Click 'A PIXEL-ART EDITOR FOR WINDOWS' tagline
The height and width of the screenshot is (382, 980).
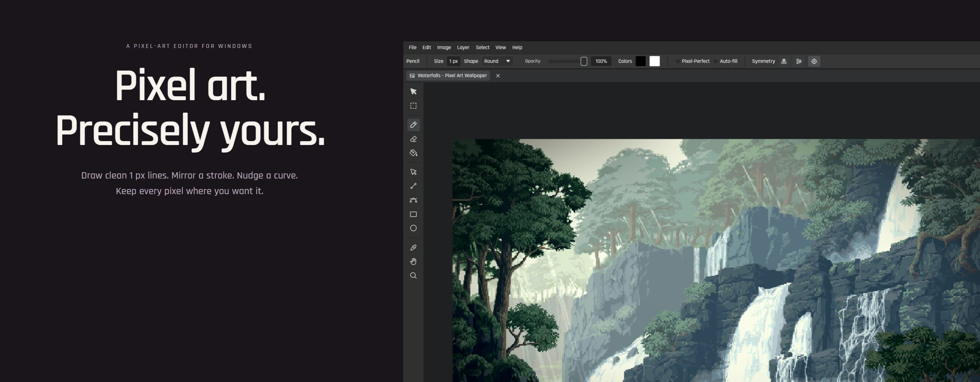(x=189, y=46)
